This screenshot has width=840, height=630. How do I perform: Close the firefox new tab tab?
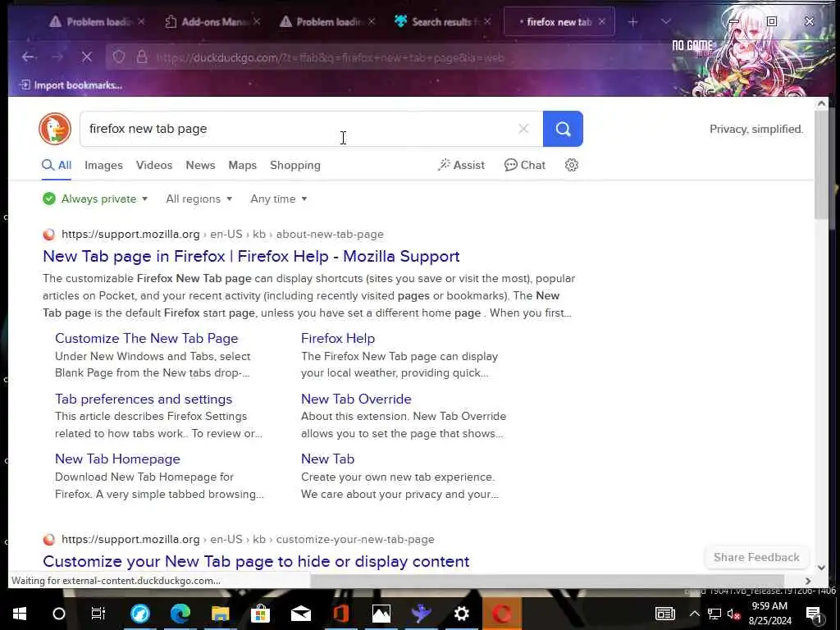[601, 21]
